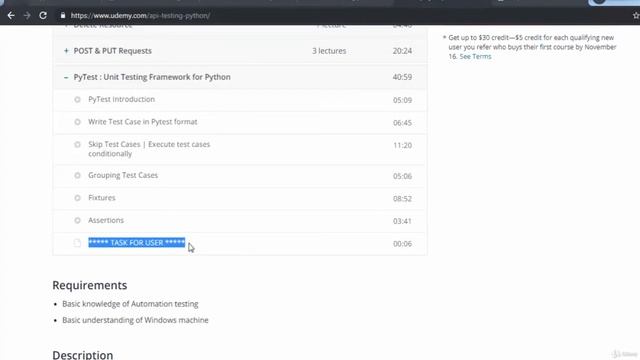The image size is (640, 360).
Task: Expand the POST & PUT Requests section
Action: point(66,51)
